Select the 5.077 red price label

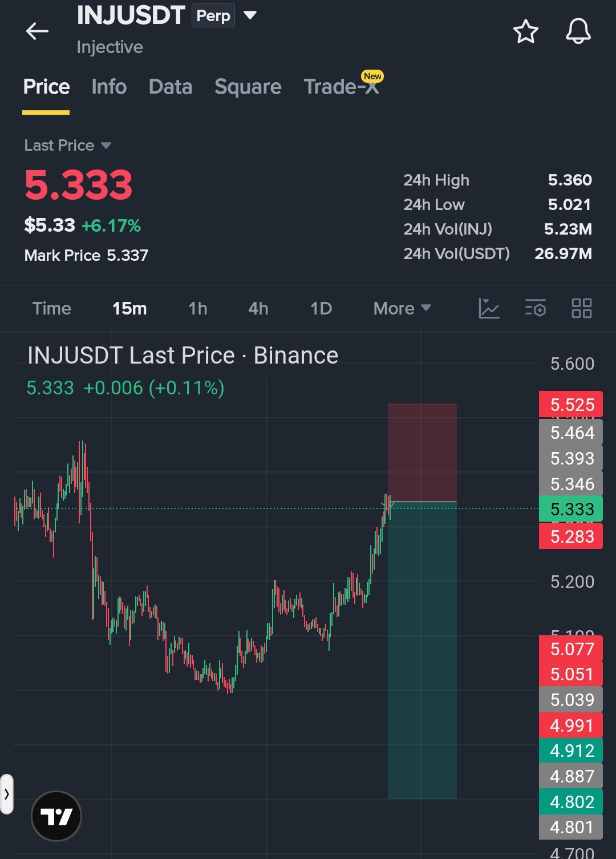(571, 649)
